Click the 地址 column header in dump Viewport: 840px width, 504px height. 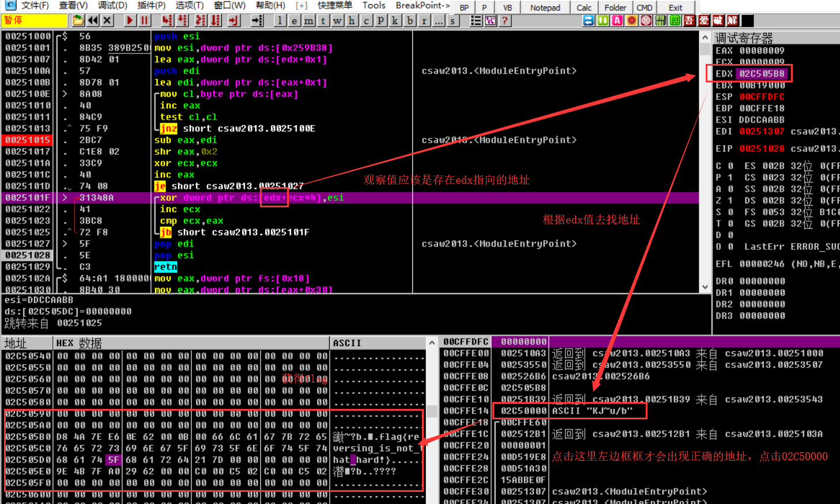point(27,343)
